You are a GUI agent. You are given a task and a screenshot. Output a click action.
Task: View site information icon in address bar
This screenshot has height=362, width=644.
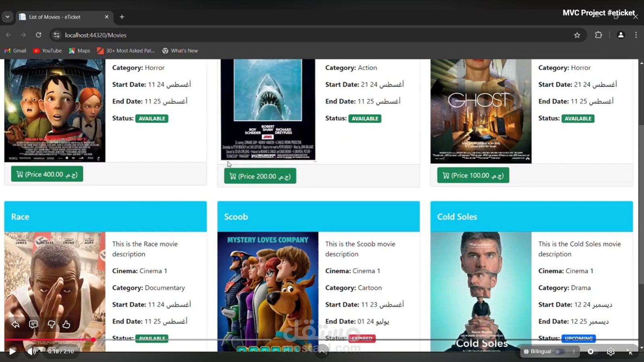[57, 35]
